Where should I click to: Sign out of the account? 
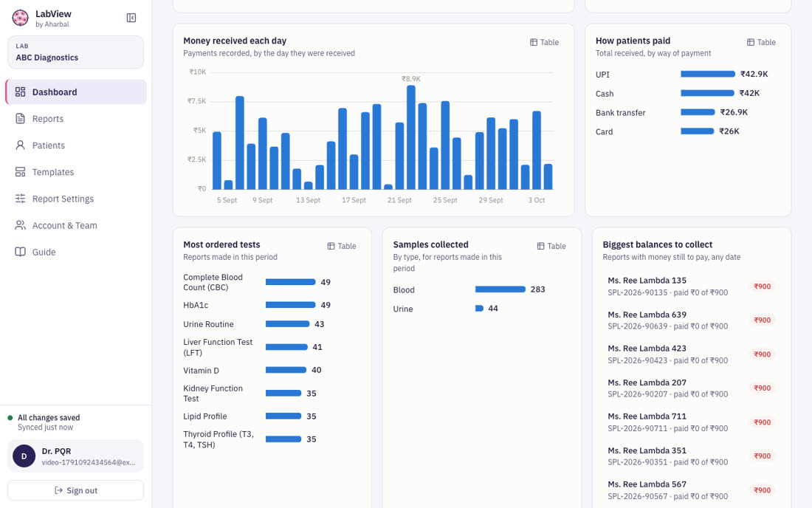click(75, 490)
